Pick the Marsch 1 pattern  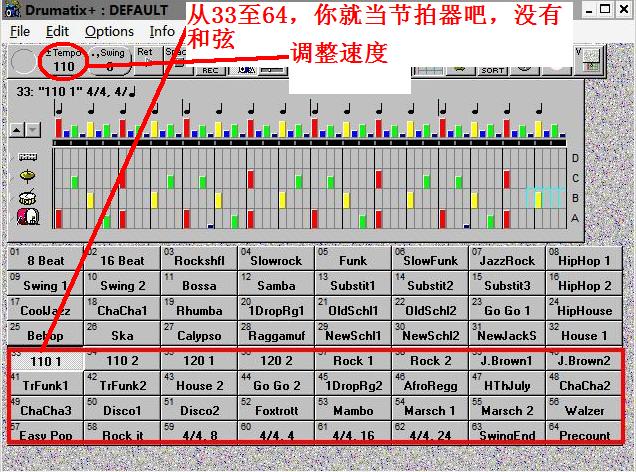pos(430,408)
